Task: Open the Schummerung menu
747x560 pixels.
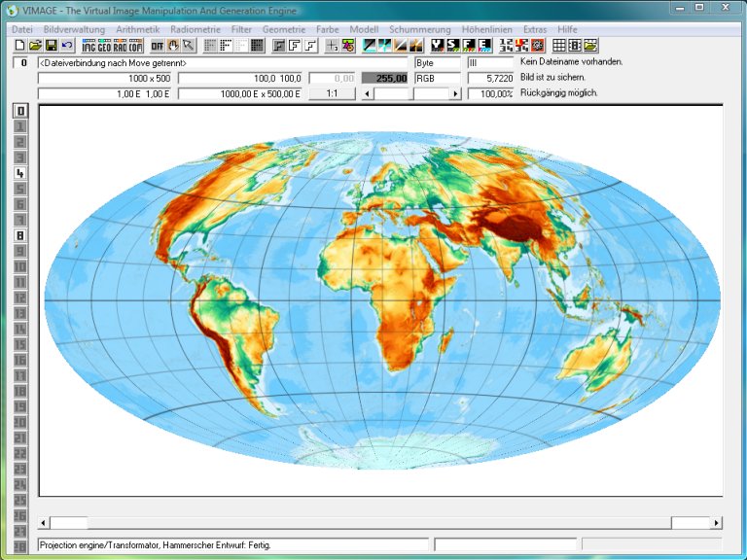Action: click(x=420, y=29)
